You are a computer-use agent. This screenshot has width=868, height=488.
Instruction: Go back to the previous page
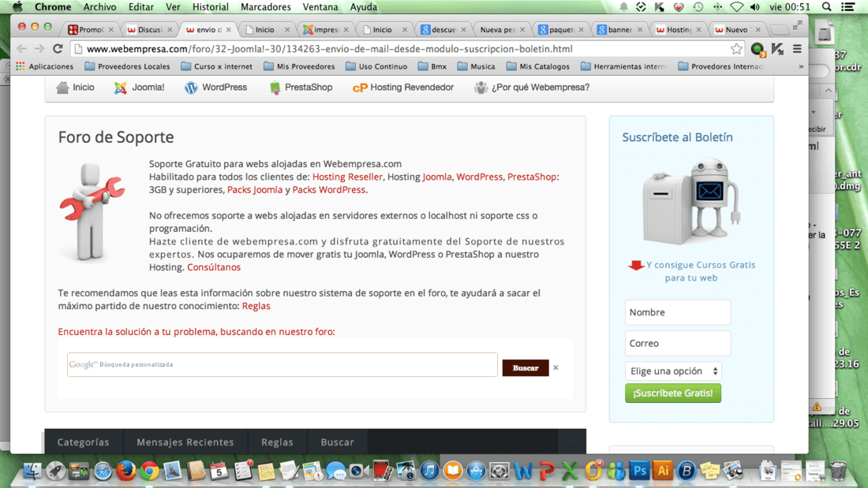21,49
